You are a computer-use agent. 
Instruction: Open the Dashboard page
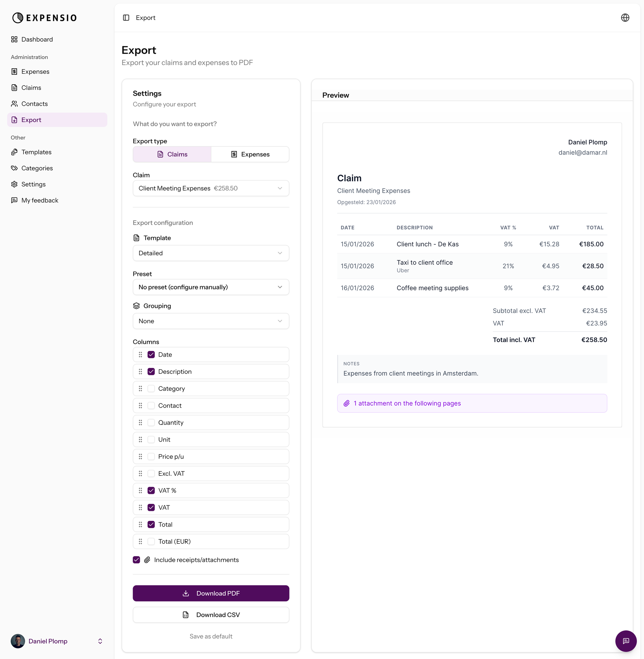click(37, 39)
